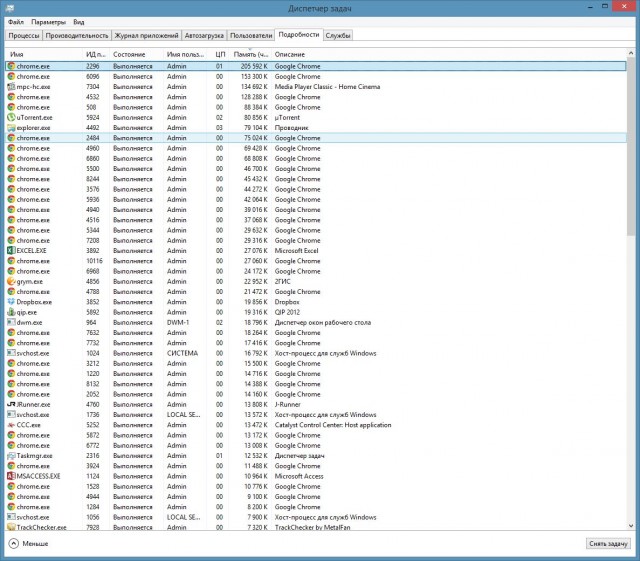Viewport: 640px width, 561px height.
Task: Click the Microsoft Access description text
Action: pos(299,476)
